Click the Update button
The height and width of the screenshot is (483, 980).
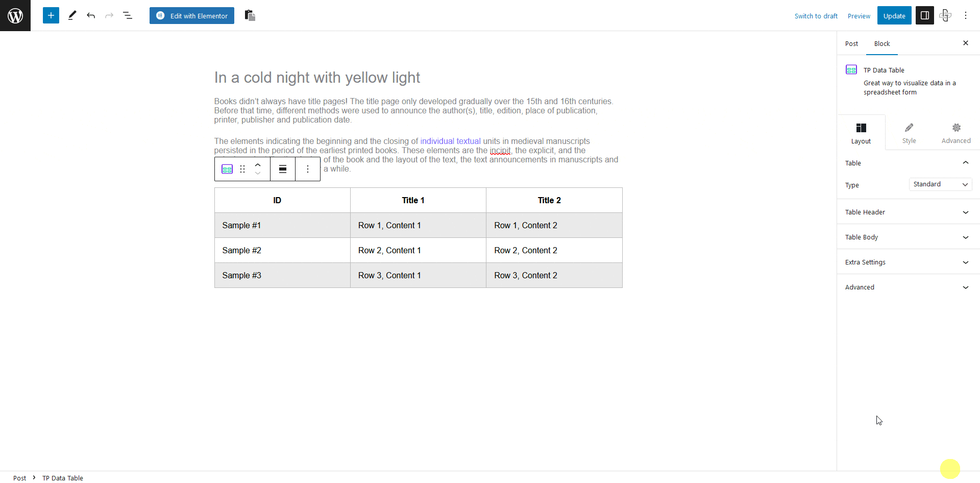894,15
